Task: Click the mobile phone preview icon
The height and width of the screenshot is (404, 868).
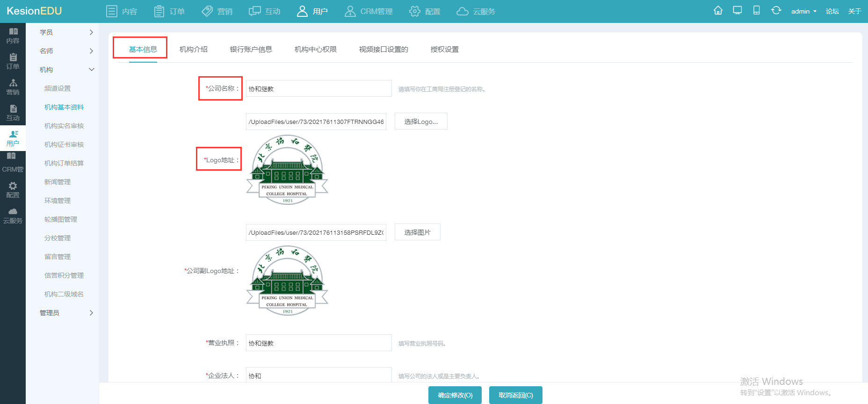Action: point(756,11)
